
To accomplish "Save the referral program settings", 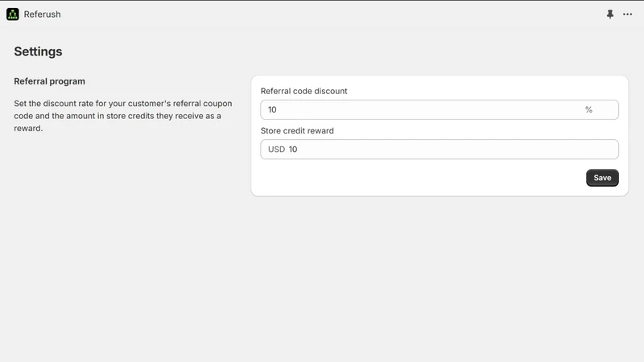I will tap(602, 178).
